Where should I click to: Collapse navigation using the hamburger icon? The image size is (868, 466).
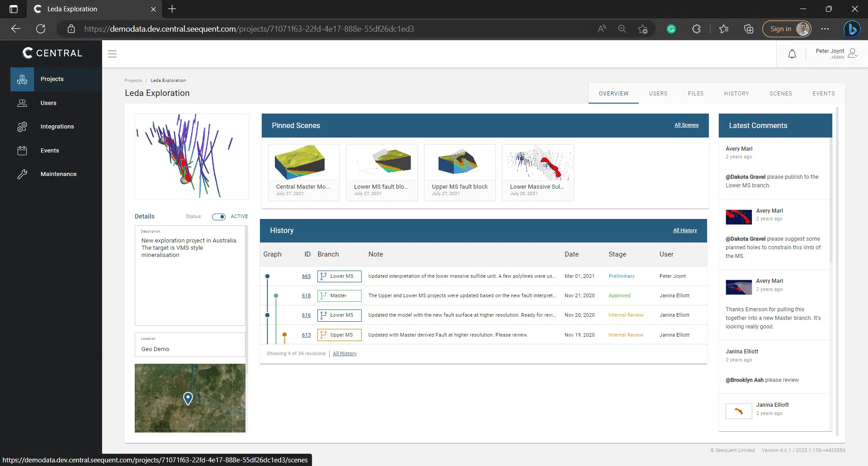pyautogui.click(x=112, y=53)
